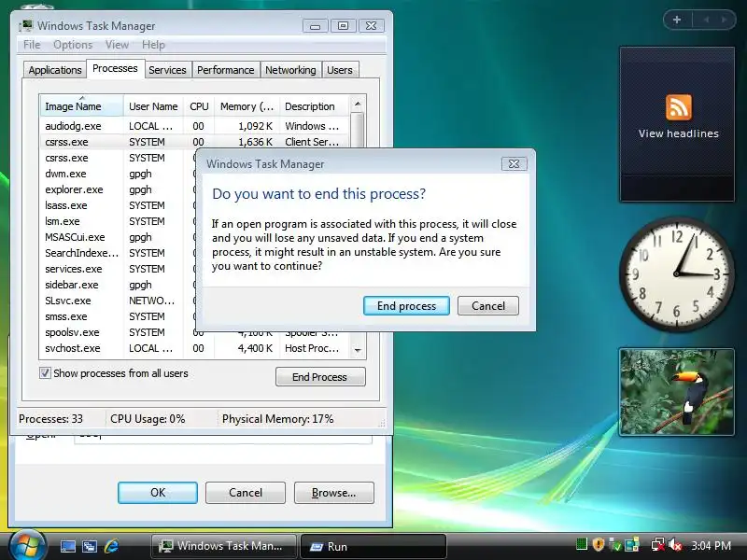Sort by CPU column header

click(199, 106)
